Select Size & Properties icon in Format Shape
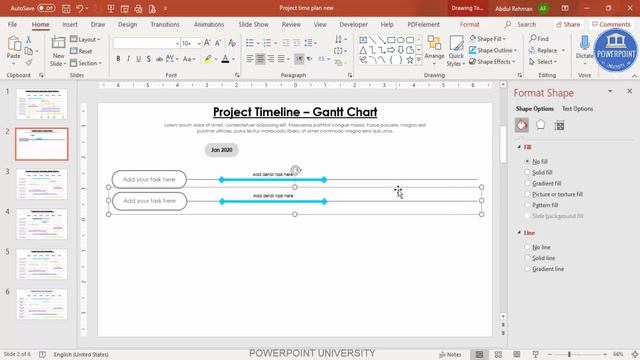Image resolution: width=640 pixels, height=360 pixels. point(560,125)
